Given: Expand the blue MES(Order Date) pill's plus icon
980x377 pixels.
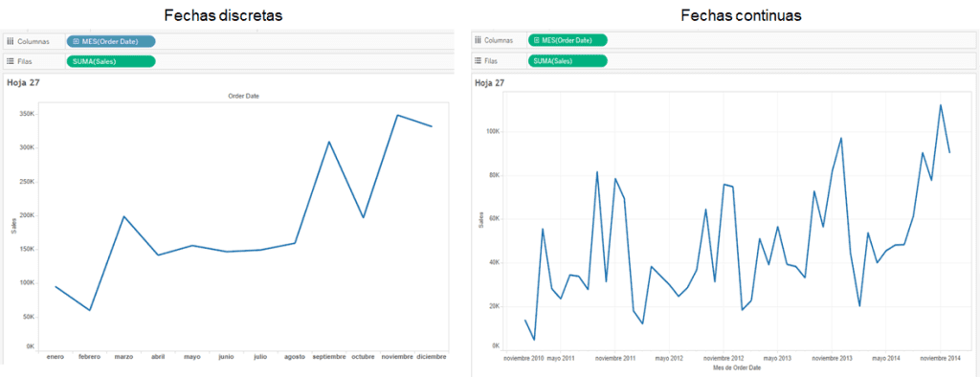Looking at the screenshot, I should tap(77, 41).
